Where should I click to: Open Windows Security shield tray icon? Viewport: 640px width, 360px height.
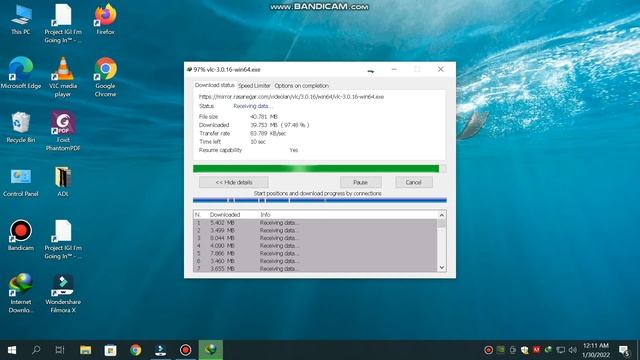[x=524, y=350]
